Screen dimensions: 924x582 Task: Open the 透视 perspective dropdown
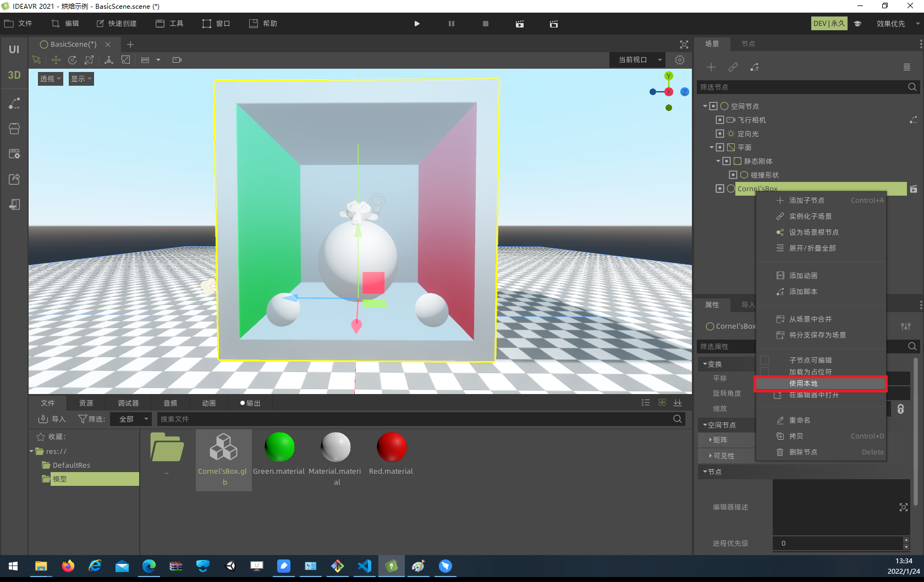pos(50,79)
